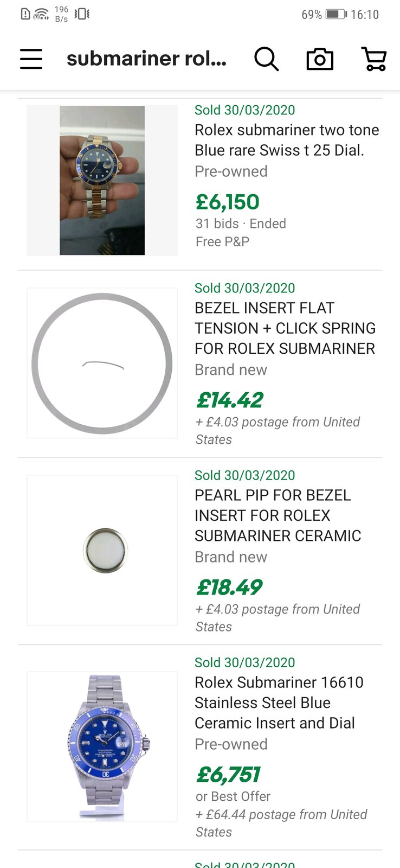Tap the £6,150 sold price
This screenshot has width=400, height=868.
[x=228, y=202]
